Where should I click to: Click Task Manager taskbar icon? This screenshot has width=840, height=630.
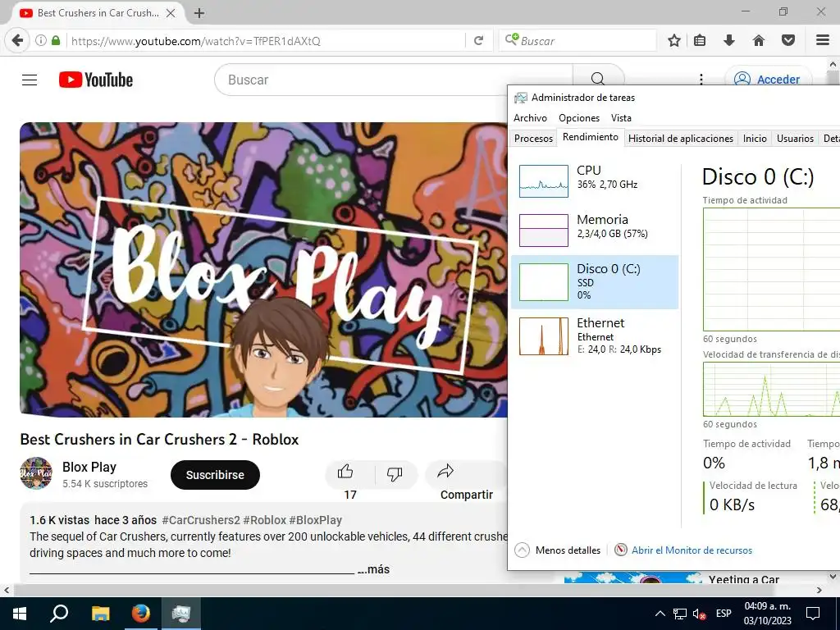click(x=181, y=614)
